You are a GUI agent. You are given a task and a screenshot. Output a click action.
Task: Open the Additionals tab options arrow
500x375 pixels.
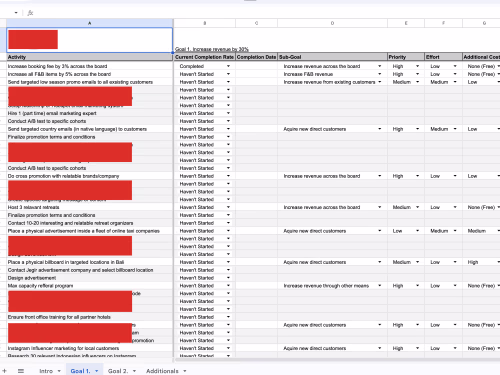click(x=185, y=371)
